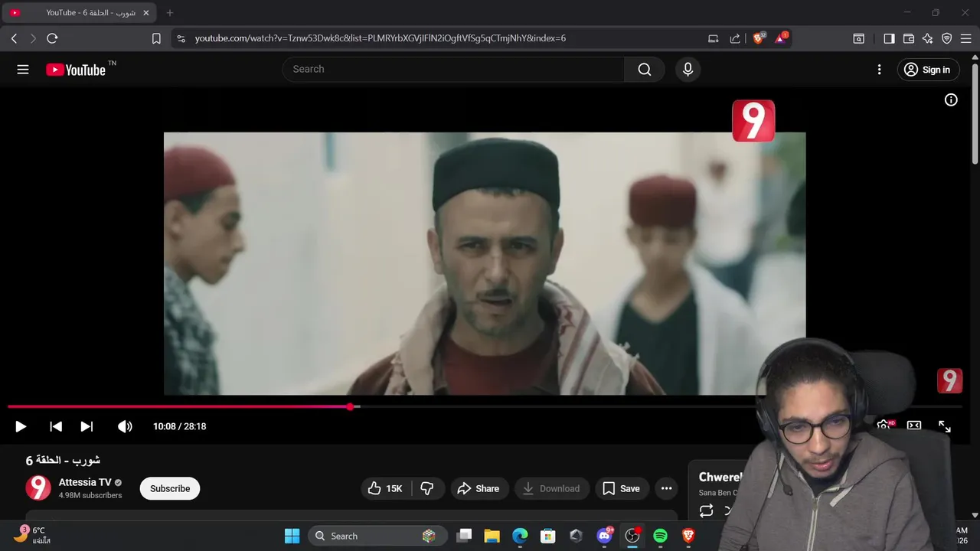Open the Brave main hamburger menu
The height and width of the screenshot is (551, 980).
[x=966, y=38]
